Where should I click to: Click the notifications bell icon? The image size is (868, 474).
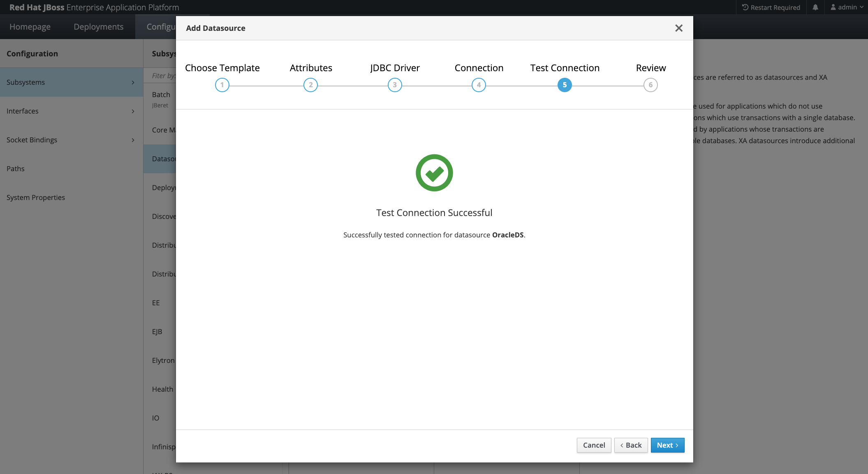[x=815, y=7]
